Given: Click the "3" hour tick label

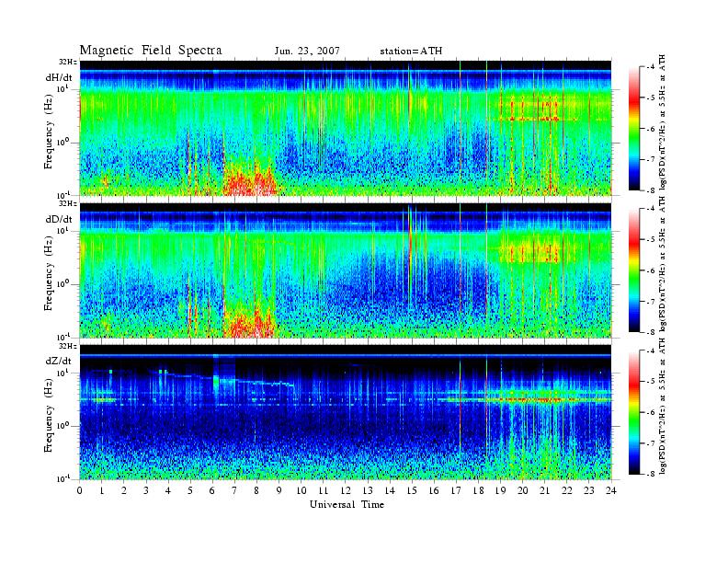Looking at the screenshot, I should coord(146,491).
